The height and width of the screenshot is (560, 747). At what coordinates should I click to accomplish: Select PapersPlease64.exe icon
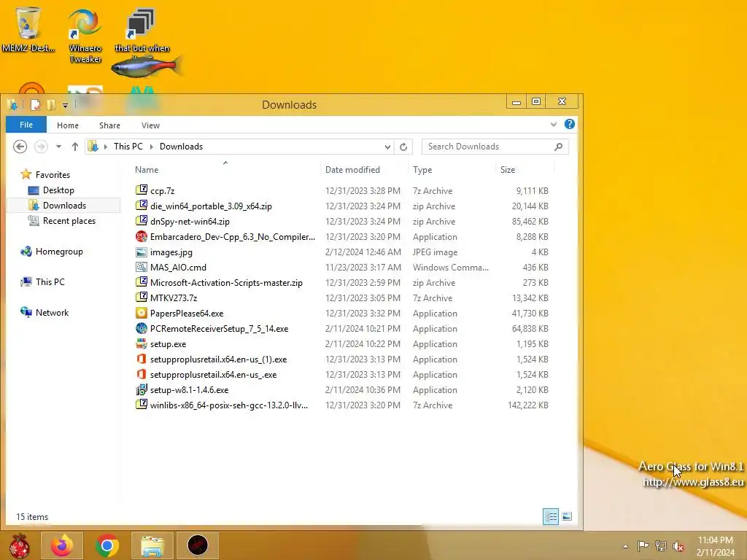pyautogui.click(x=141, y=313)
